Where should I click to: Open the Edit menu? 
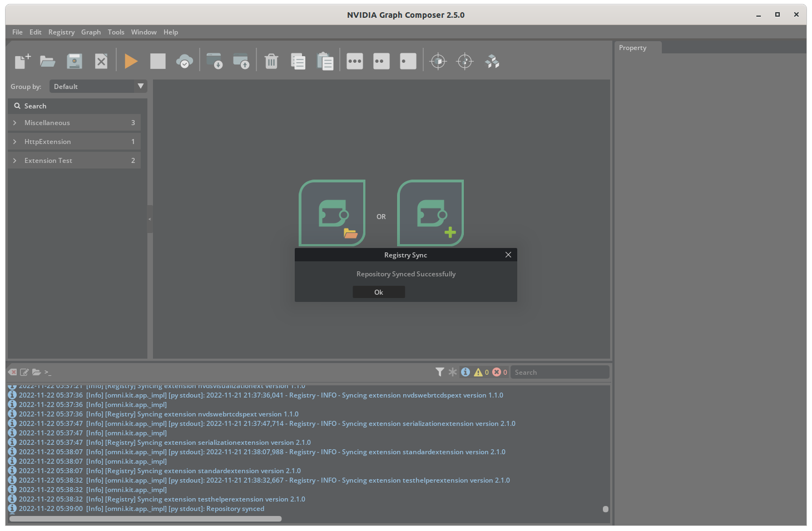point(36,32)
